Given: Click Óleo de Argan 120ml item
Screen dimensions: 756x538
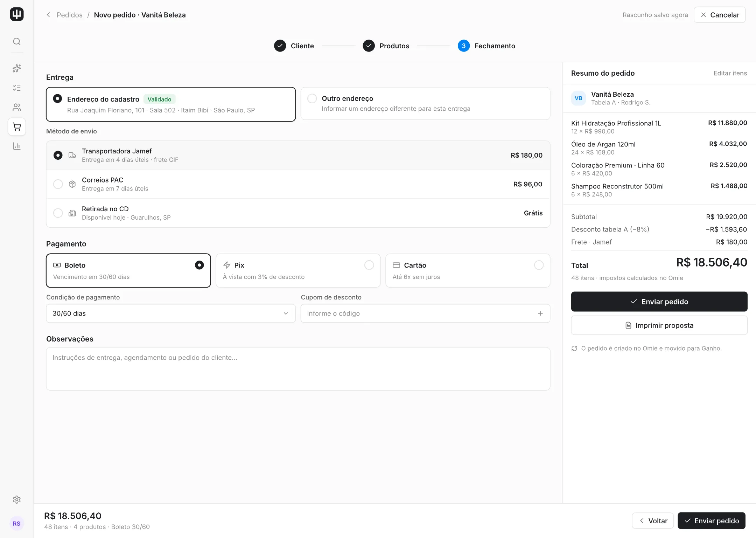Looking at the screenshot, I should click(x=659, y=148).
